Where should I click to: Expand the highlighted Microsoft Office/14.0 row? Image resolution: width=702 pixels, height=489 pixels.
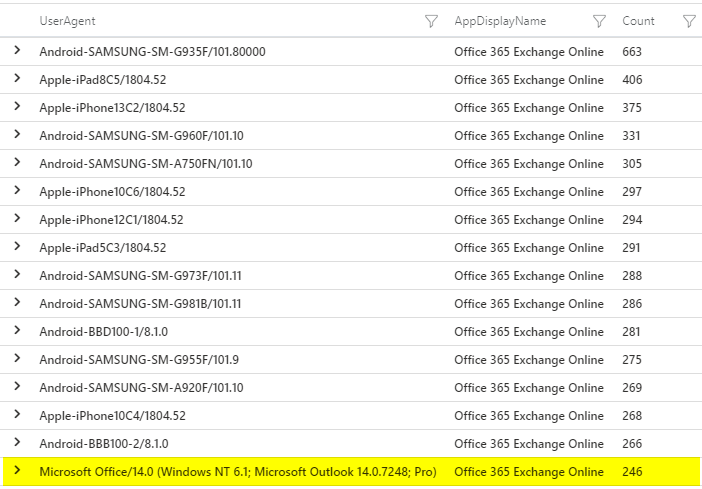[x=17, y=470]
